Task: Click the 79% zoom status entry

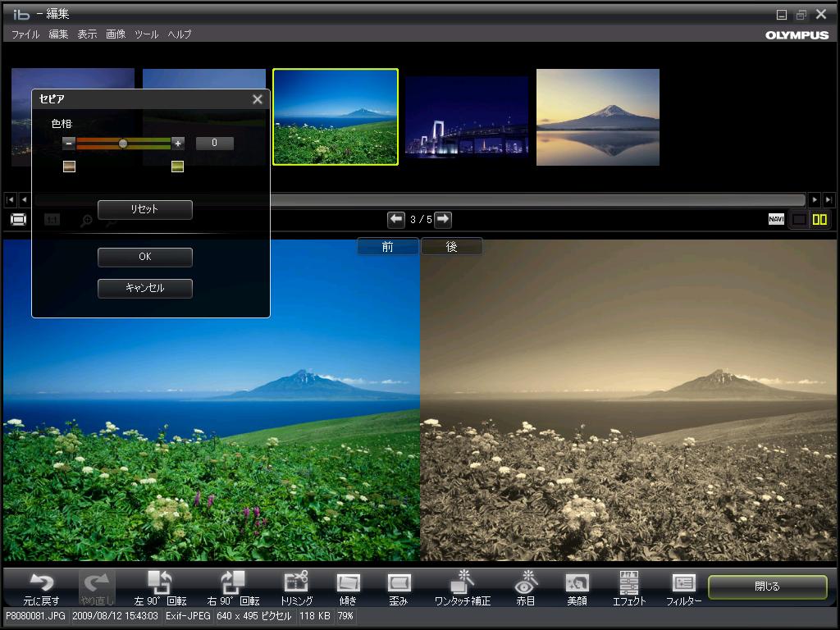Action: pos(345,616)
